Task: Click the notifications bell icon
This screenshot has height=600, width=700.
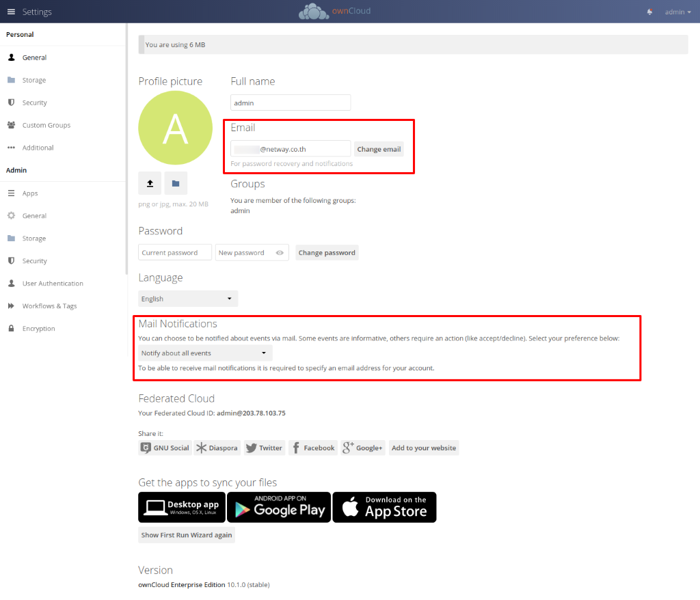Action: coord(649,12)
